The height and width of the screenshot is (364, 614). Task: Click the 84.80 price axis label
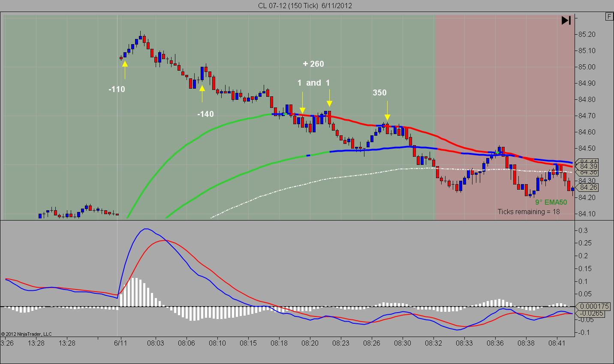[587, 99]
